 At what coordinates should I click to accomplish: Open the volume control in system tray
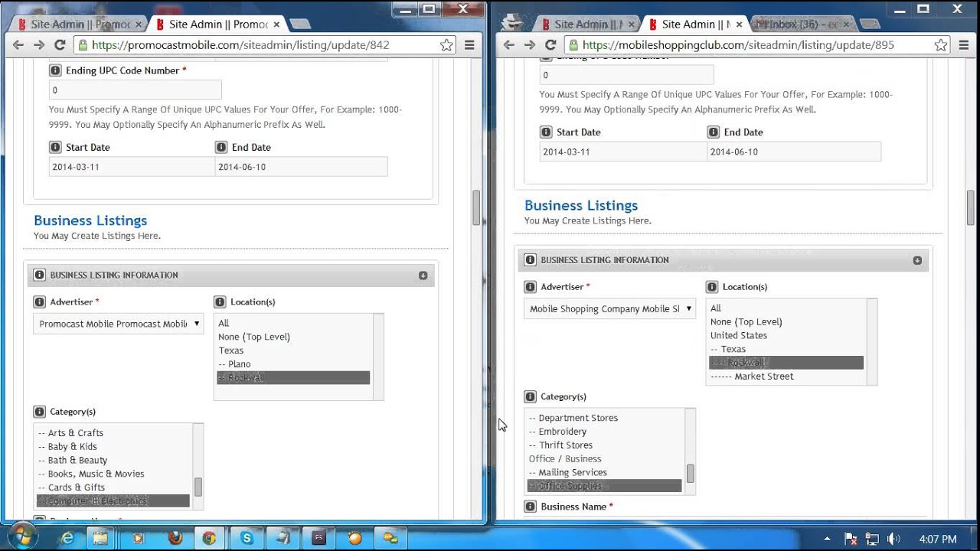(x=893, y=539)
